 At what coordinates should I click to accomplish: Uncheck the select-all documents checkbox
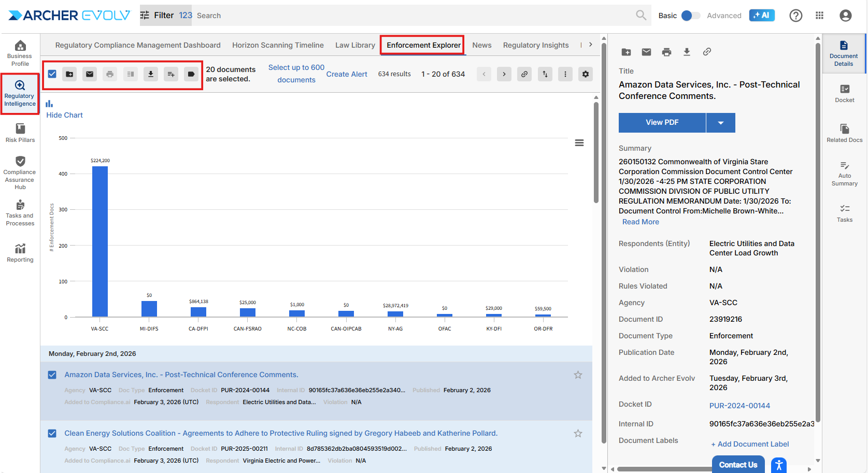pos(52,74)
